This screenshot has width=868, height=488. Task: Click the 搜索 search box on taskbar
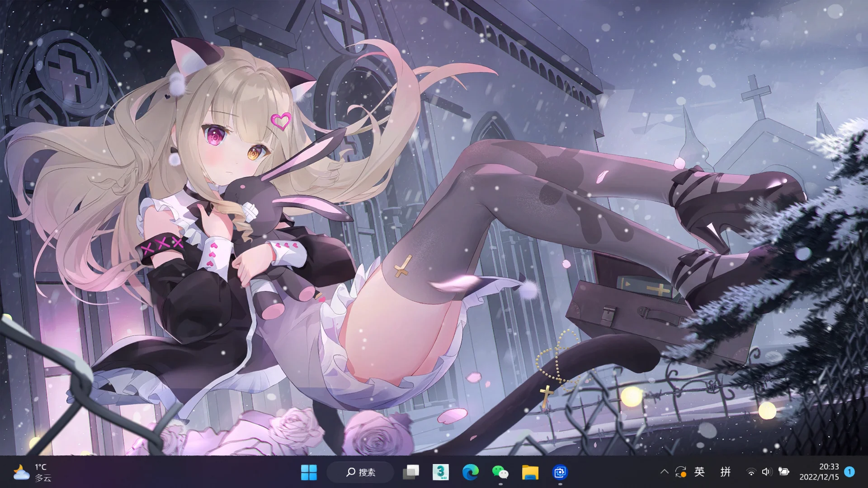pos(360,472)
